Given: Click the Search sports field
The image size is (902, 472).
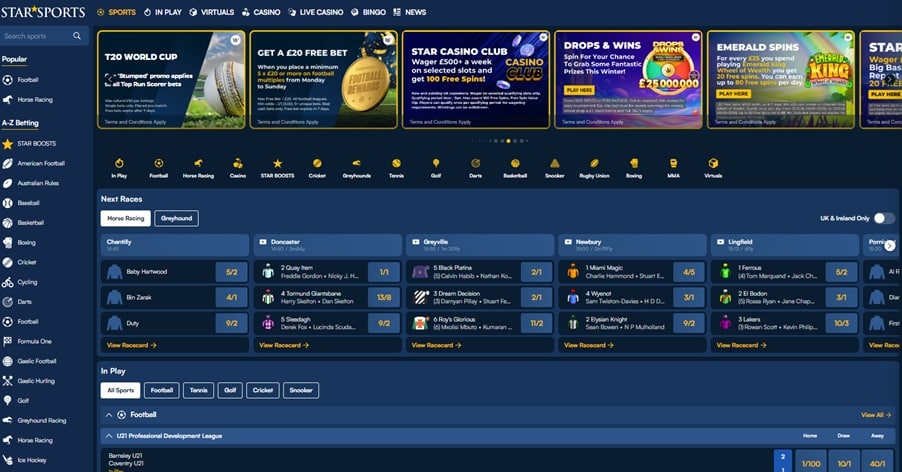Looking at the screenshot, I should pos(37,36).
